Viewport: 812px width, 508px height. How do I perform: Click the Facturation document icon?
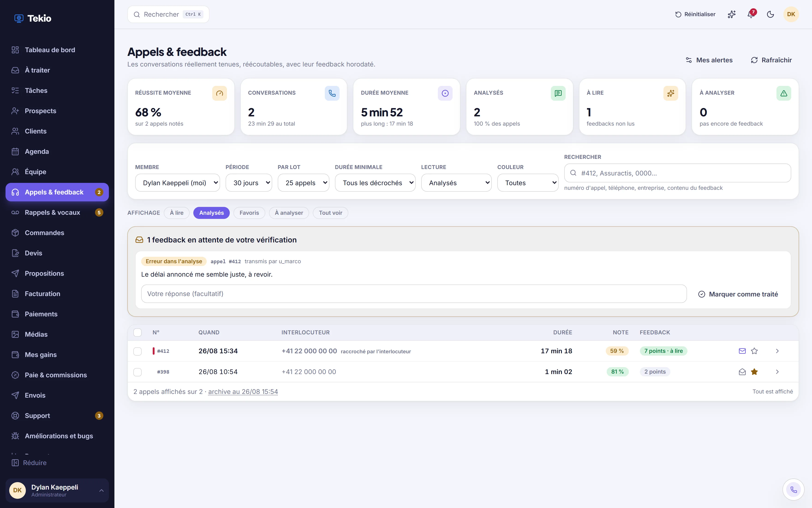point(15,294)
